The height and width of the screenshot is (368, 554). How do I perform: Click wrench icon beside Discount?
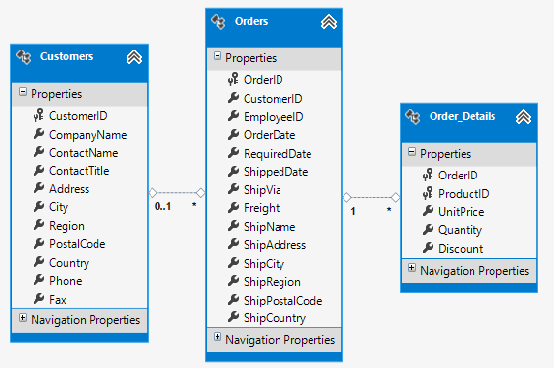point(428,248)
